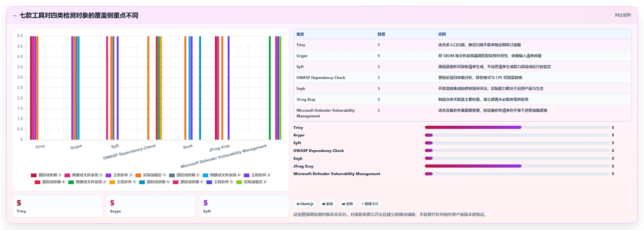Click the Chart.js chip
Screen dimensions: 644x230
point(305,204)
